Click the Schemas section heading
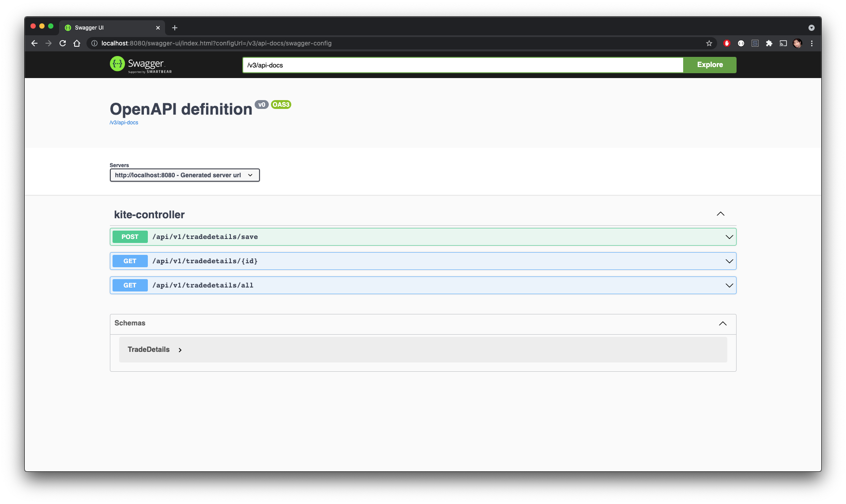This screenshot has height=504, width=846. pyautogui.click(x=130, y=323)
